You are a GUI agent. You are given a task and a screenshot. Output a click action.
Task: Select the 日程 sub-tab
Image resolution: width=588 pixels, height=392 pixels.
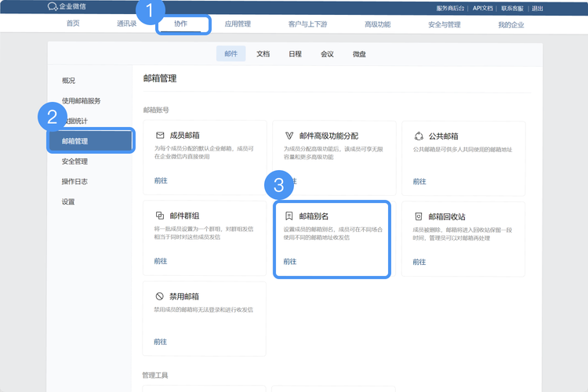coord(295,54)
